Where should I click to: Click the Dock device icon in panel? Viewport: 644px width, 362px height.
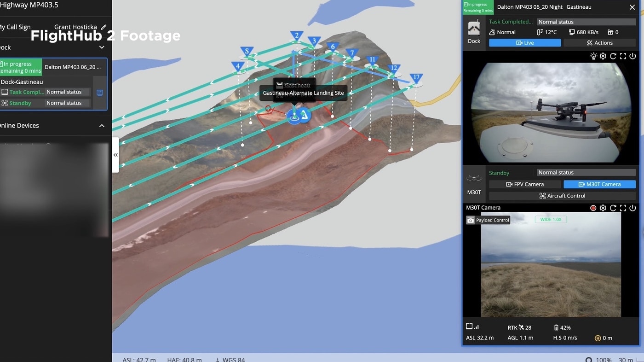click(x=474, y=29)
